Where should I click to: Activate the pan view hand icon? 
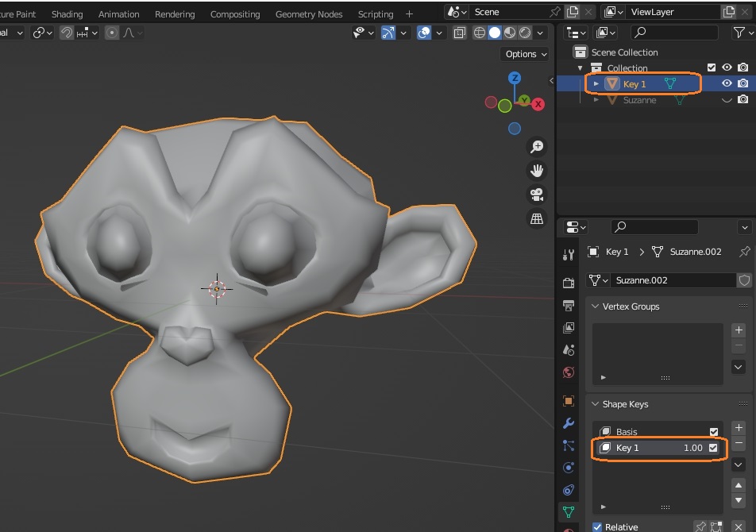point(537,171)
